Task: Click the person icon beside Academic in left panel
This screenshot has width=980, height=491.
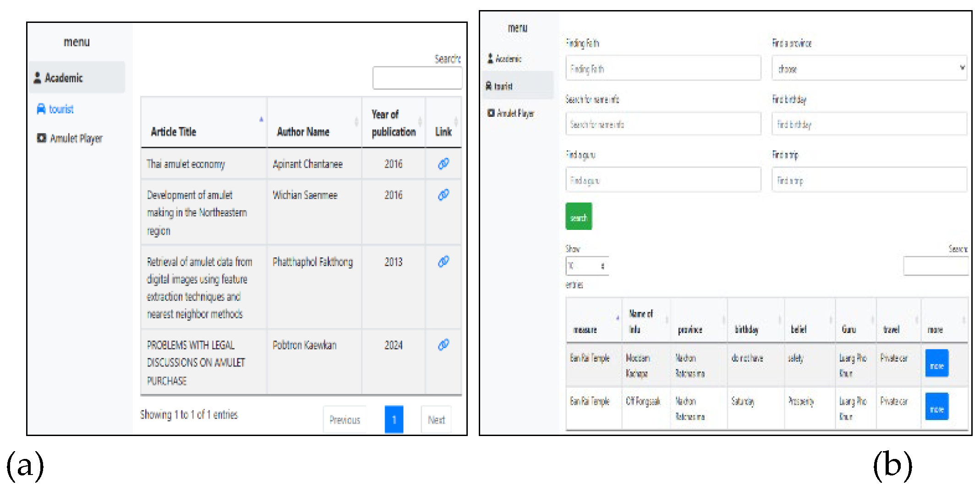Action: (x=38, y=78)
